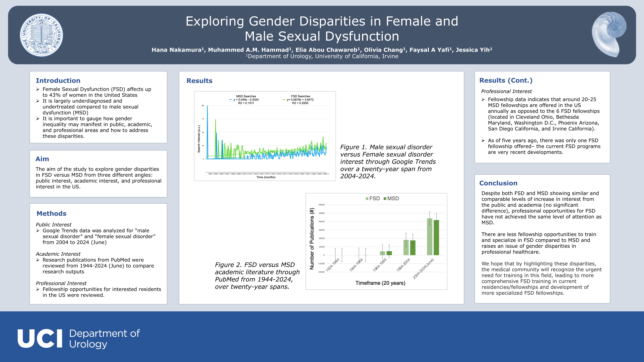The width and height of the screenshot is (644, 362).
Task: Click the blue MSD Searches legend marker
Action: 230,100
